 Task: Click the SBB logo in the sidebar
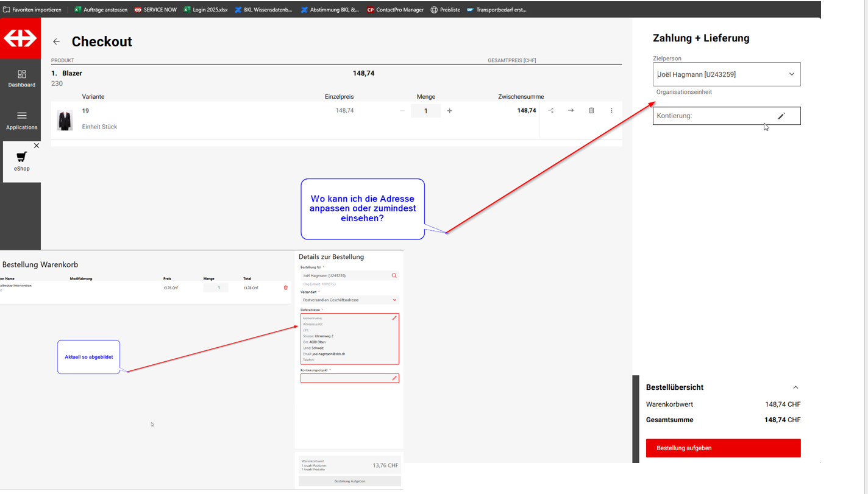click(20, 38)
